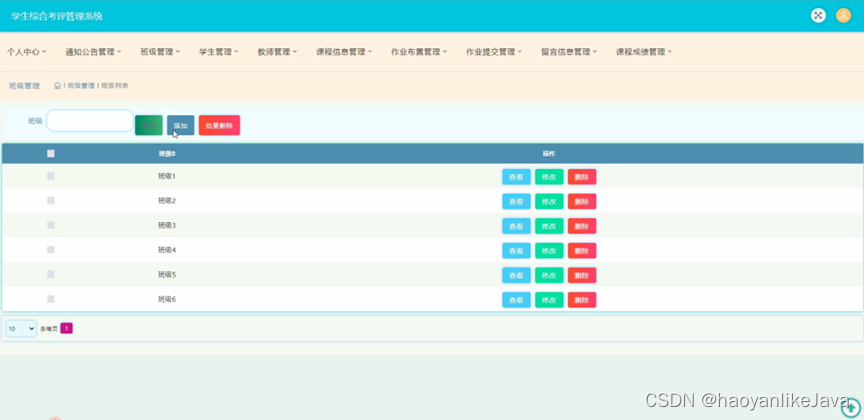The height and width of the screenshot is (420, 864).
Task: Go to page 1 in pagination
Action: point(66,329)
